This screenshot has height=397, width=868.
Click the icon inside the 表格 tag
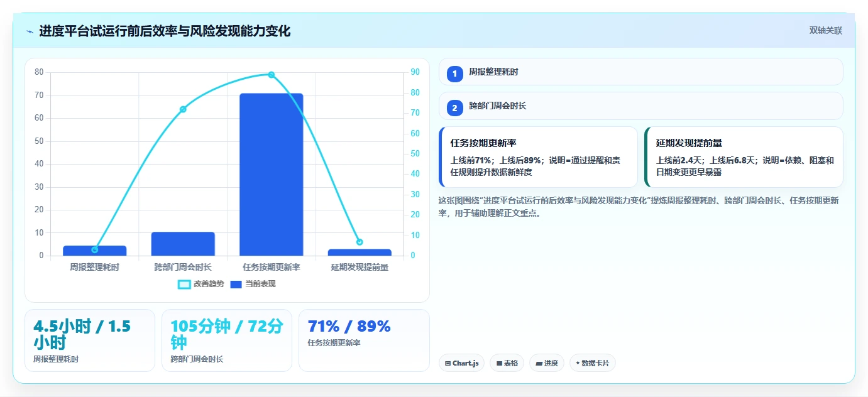[499, 363]
